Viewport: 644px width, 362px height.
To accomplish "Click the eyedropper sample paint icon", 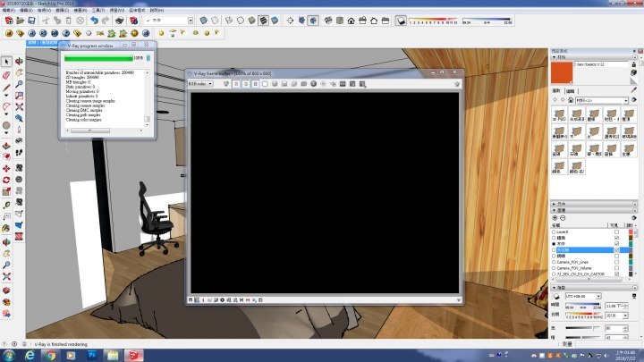I will (x=634, y=90).
